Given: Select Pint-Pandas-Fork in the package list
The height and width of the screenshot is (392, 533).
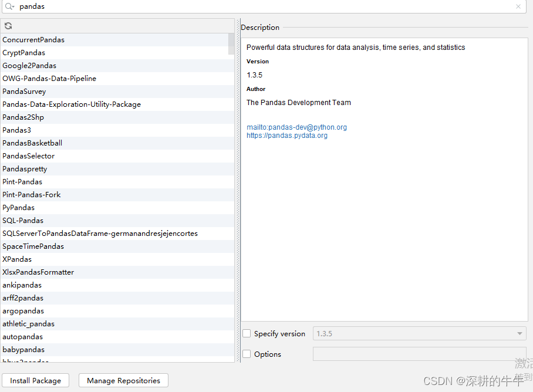Looking at the screenshot, I should tap(117, 195).
